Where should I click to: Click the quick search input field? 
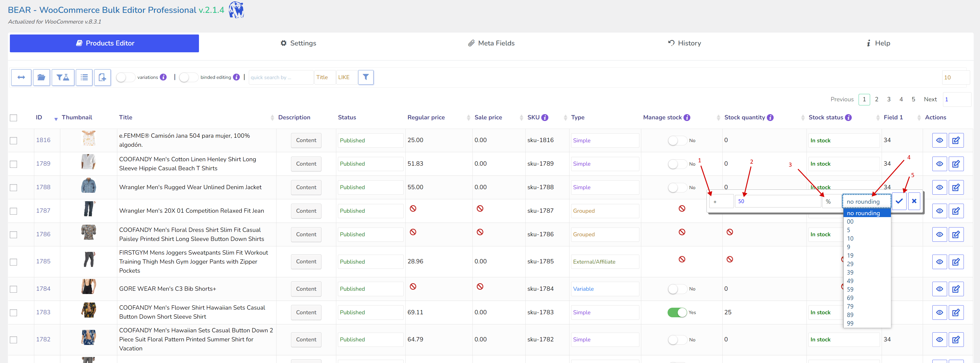[x=281, y=77]
